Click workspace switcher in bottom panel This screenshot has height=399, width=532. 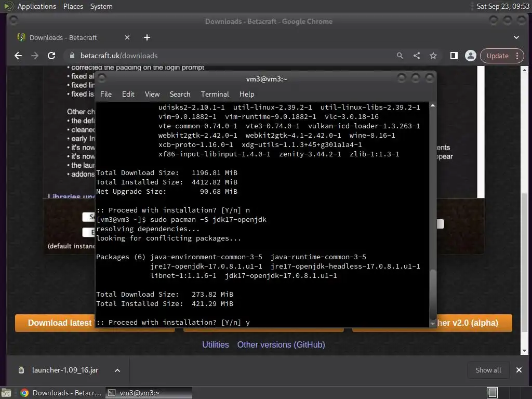[493, 393]
